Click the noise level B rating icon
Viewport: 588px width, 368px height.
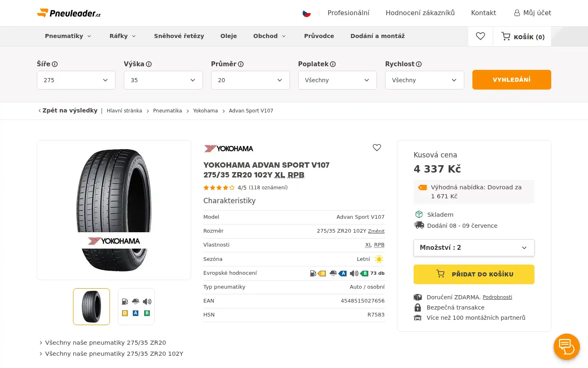pyautogui.click(x=359, y=274)
